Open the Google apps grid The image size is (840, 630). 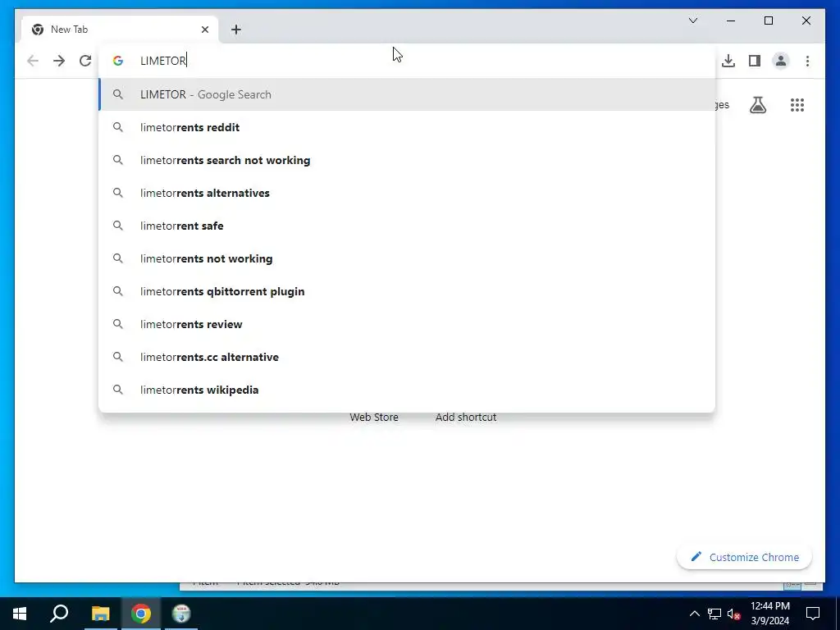coord(797,105)
